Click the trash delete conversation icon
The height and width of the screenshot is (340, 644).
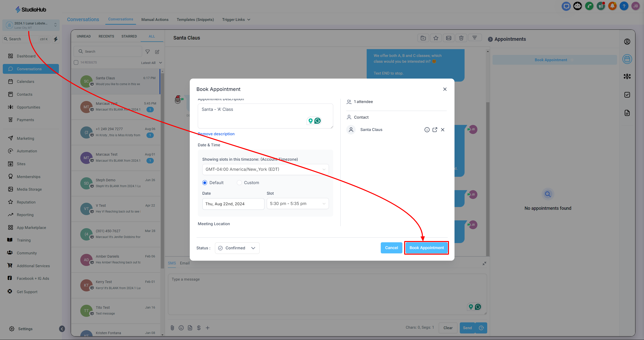(461, 38)
